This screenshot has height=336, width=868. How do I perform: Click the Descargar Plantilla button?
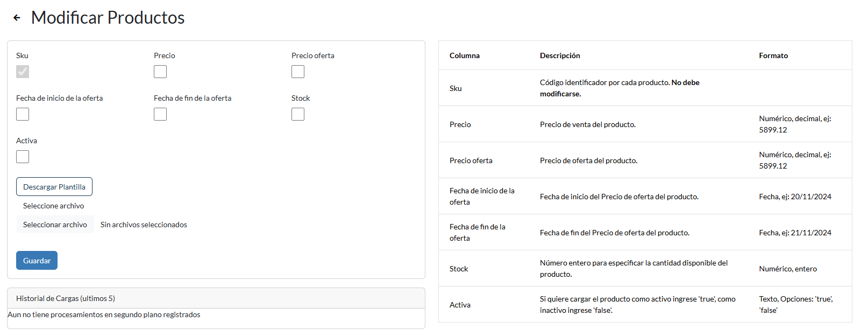click(x=54, y=187)
